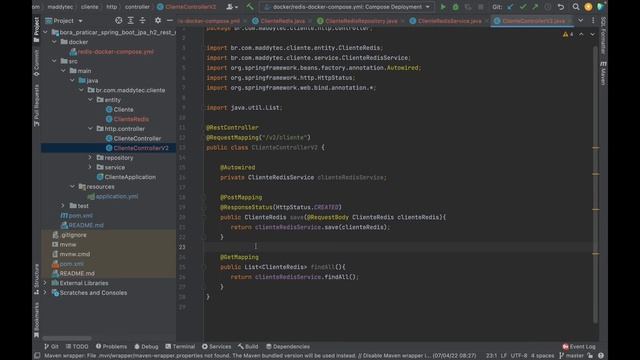This screenshot has width=640, height=360.
Task: Expand the test folder
Action: click(x=63, y=206)
